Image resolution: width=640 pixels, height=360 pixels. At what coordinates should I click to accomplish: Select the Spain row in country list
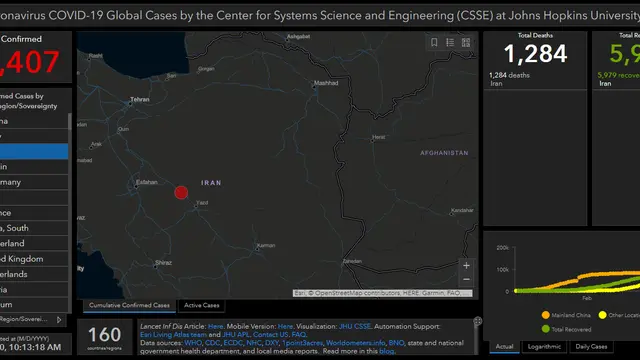(34, 167)
